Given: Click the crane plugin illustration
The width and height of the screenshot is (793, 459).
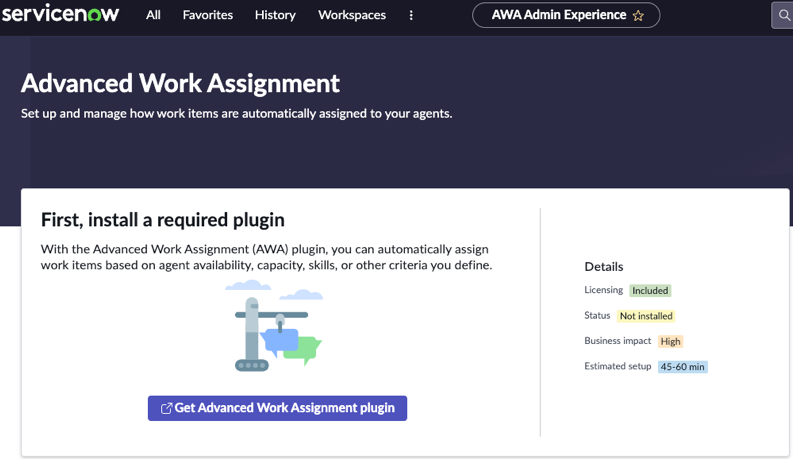Looking at the screenshot, I should click(x=274, y=326).
